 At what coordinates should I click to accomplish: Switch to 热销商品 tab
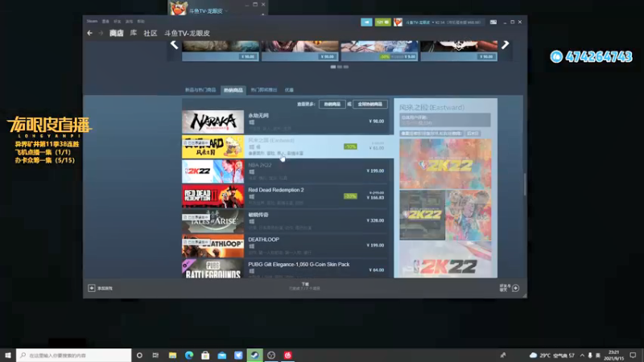click(233, 90)
